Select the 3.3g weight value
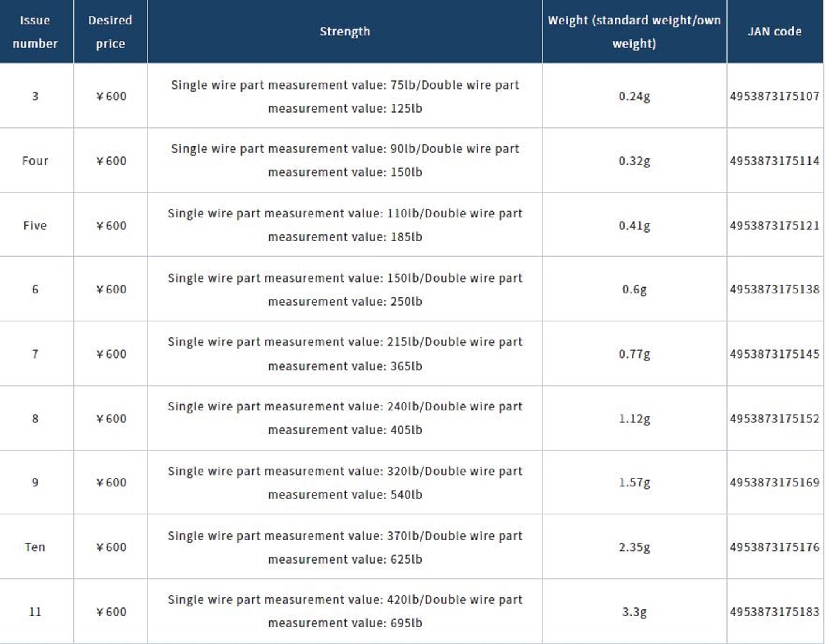 click(x=634, y=612)
